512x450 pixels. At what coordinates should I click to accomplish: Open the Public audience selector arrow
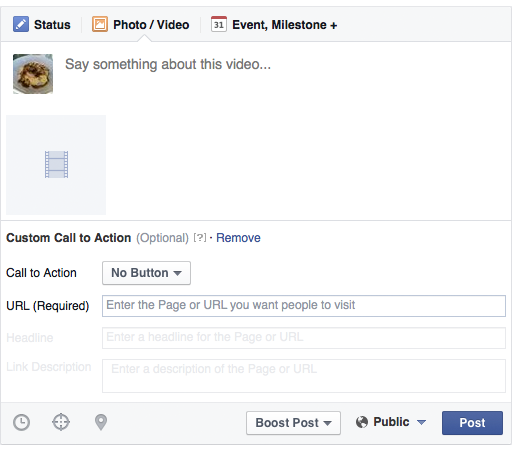(421, 422)
